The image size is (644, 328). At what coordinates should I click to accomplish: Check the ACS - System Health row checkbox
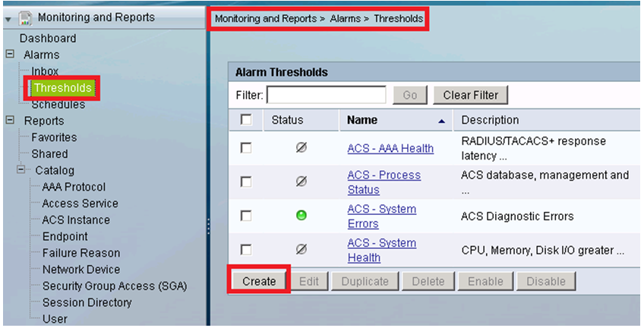tap(246, 249)
